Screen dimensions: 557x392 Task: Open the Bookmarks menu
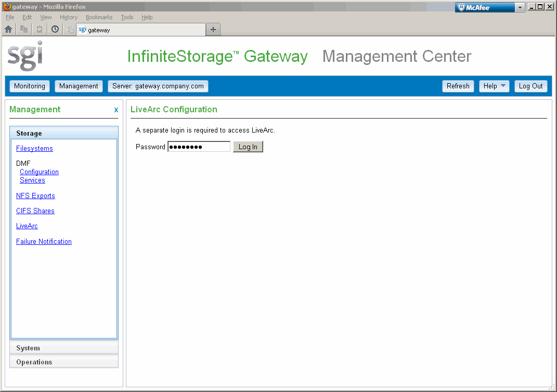click(x=99, y=17)
